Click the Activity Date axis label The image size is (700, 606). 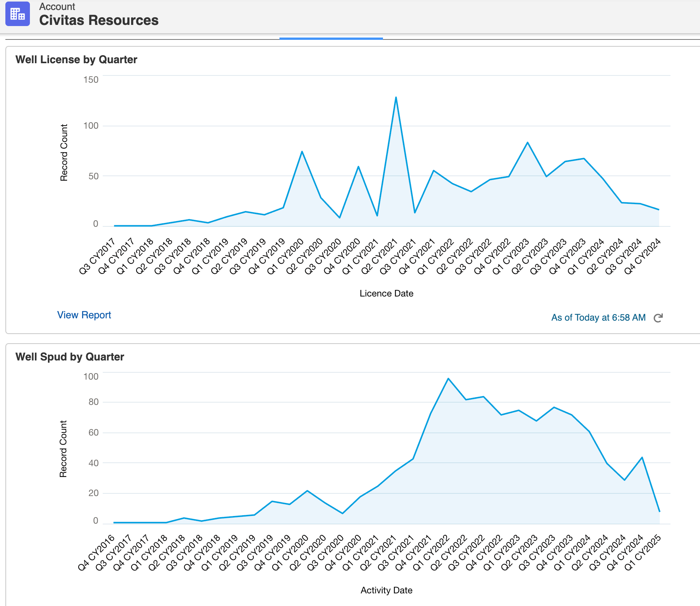click(386, 590)
